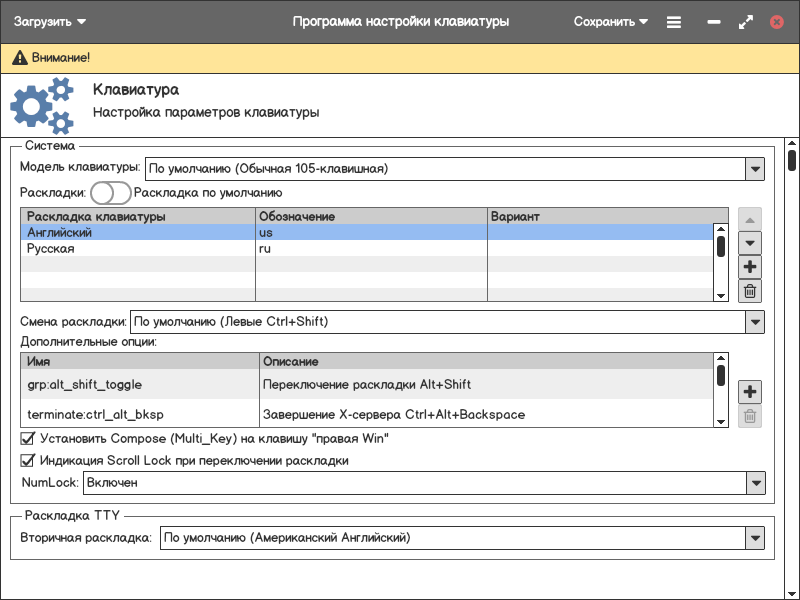Open the Сохранить menu
The image size is (800, 600).
coord(610,22)
